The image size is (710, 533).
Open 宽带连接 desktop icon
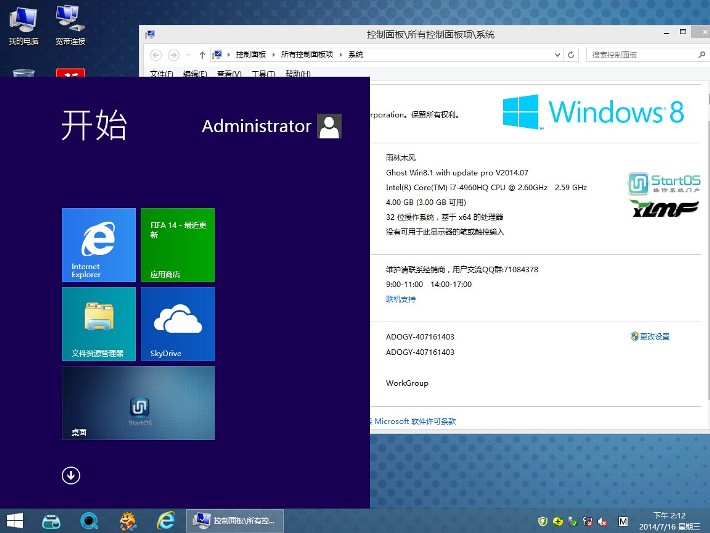point(70,25)
